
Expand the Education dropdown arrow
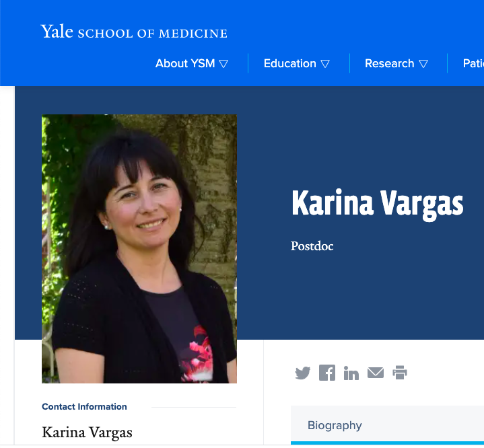[x=325, y=64]
